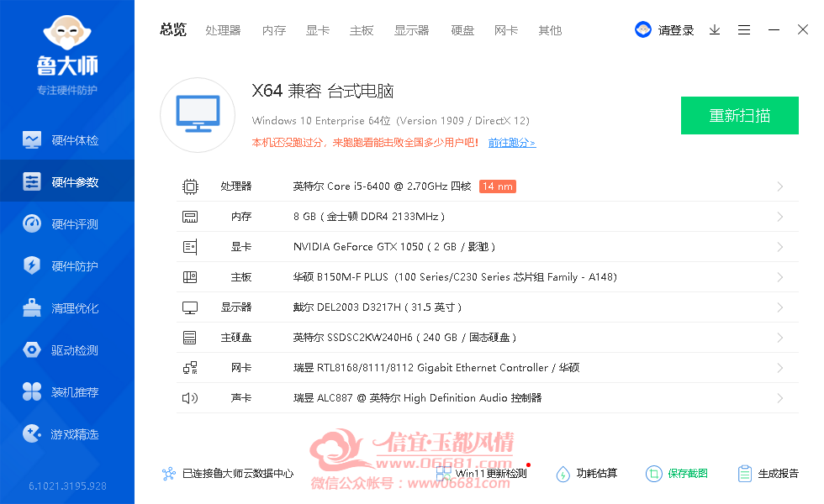Switch to the 总览 tab
The image size is (824, 504).
click(173, 30)
